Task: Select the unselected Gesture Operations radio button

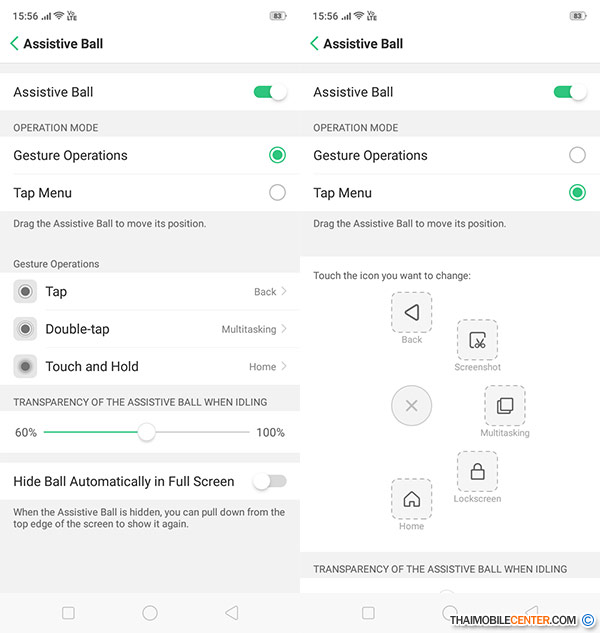Action: coord(577,155)
